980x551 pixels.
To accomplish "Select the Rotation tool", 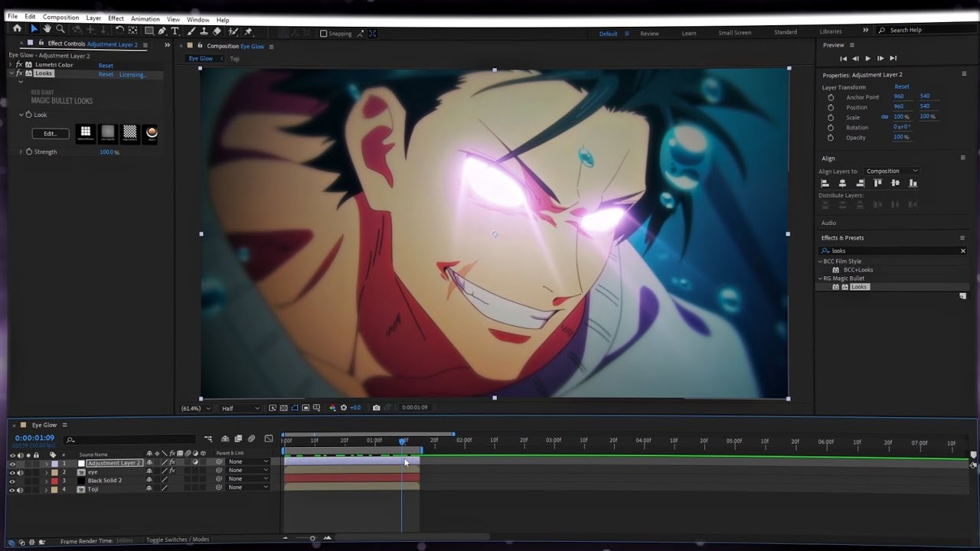I will 119,30.
